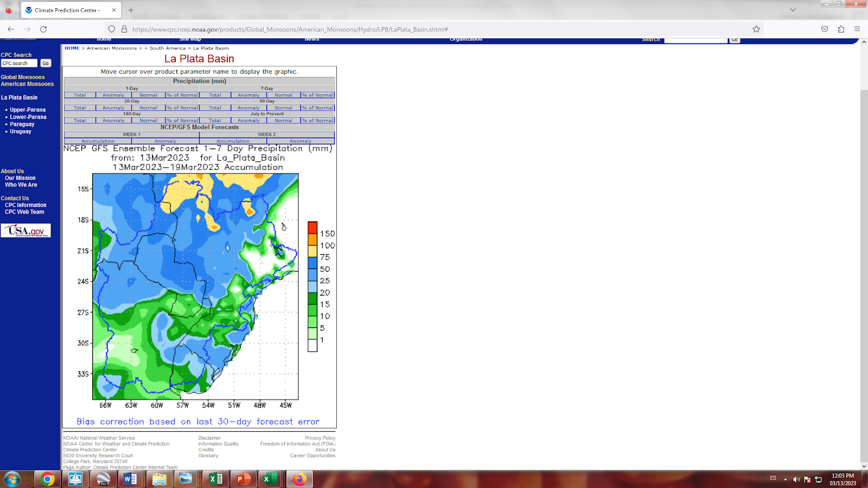Close the Climate Prediction Center tab
Image resolution: width=868 pixels, height=488 pixels.
click(113, 10)
